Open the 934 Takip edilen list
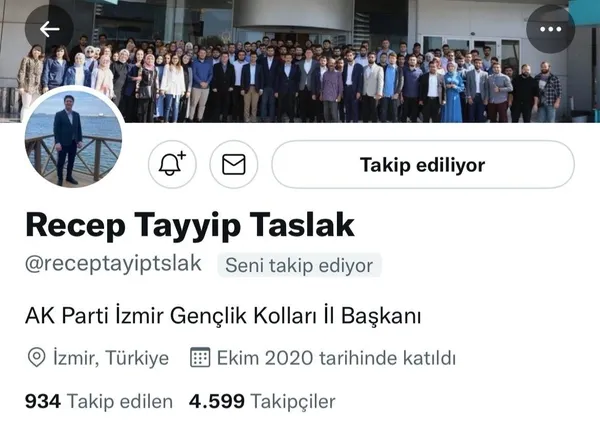The image size is (600, 430). click(x=99, y=401)
